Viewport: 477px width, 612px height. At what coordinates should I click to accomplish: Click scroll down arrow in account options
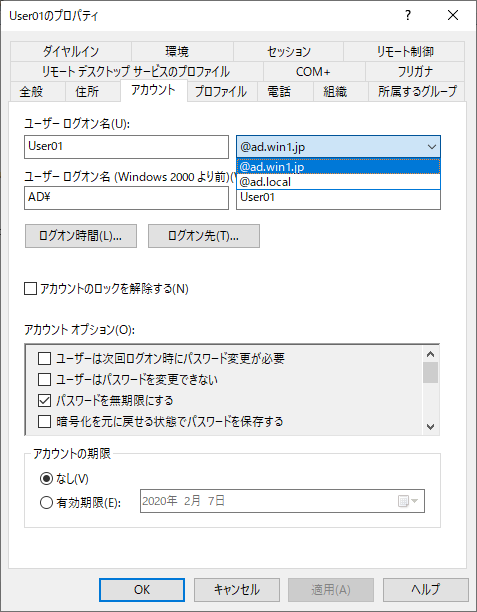click(431, 427)
